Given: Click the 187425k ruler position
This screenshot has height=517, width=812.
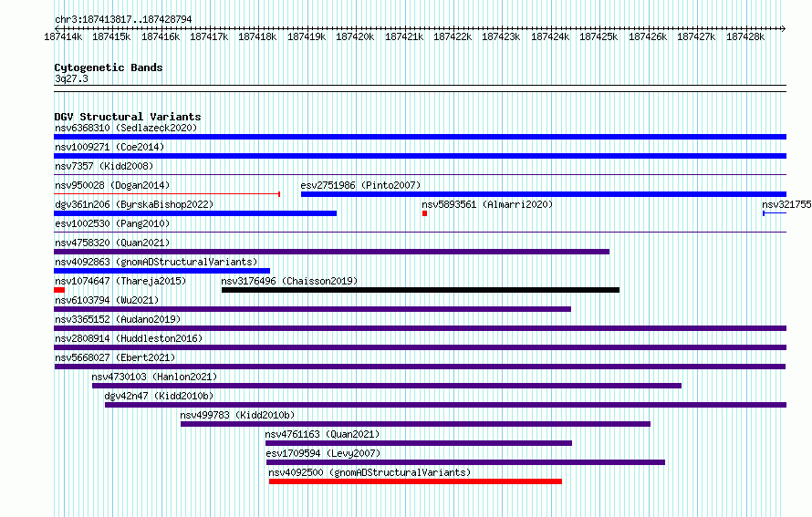Looking at the screenshot, I should [599, 36].
